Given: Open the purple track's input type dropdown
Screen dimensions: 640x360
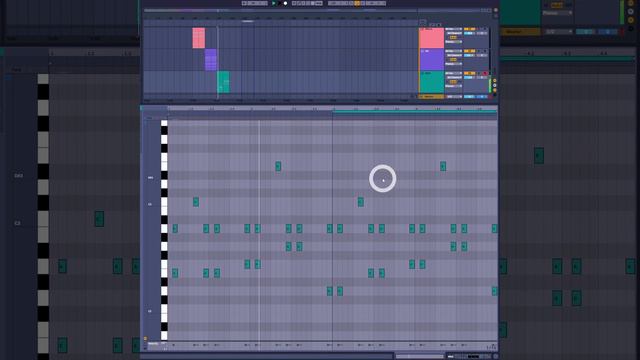Looking at the screenshot, I should [454, 51].
